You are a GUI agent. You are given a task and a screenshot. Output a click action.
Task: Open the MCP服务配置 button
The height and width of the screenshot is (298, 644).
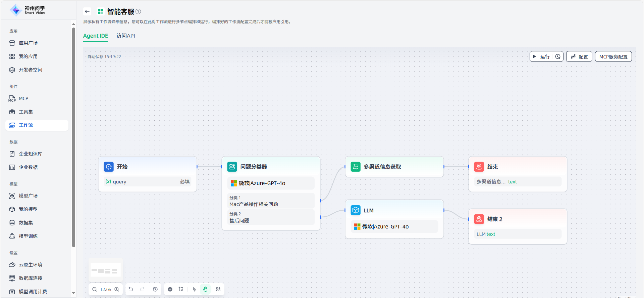[x=613, y=56]
